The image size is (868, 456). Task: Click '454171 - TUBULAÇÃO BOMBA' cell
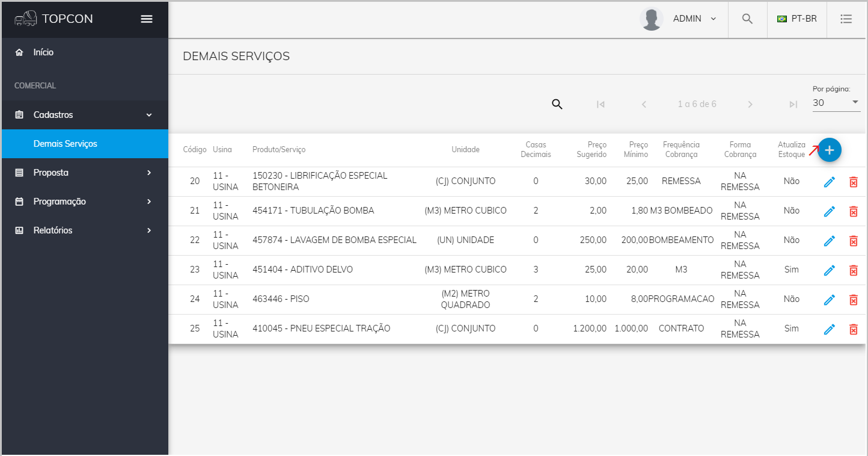coord(313,211)
